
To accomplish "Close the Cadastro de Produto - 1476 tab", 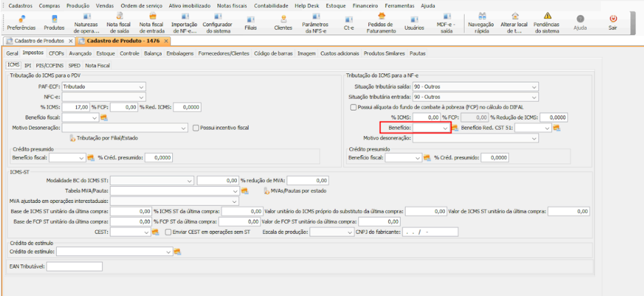I will point(166,41).
